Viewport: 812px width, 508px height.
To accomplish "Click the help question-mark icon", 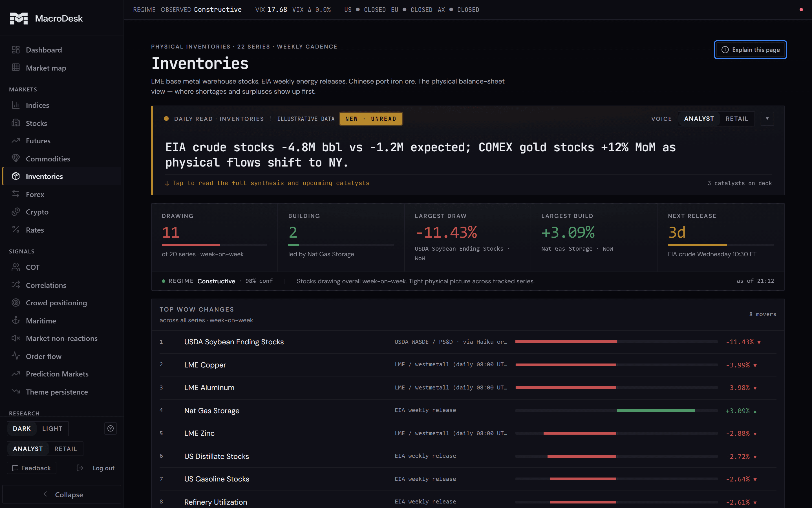I will (x=111, y=428).
